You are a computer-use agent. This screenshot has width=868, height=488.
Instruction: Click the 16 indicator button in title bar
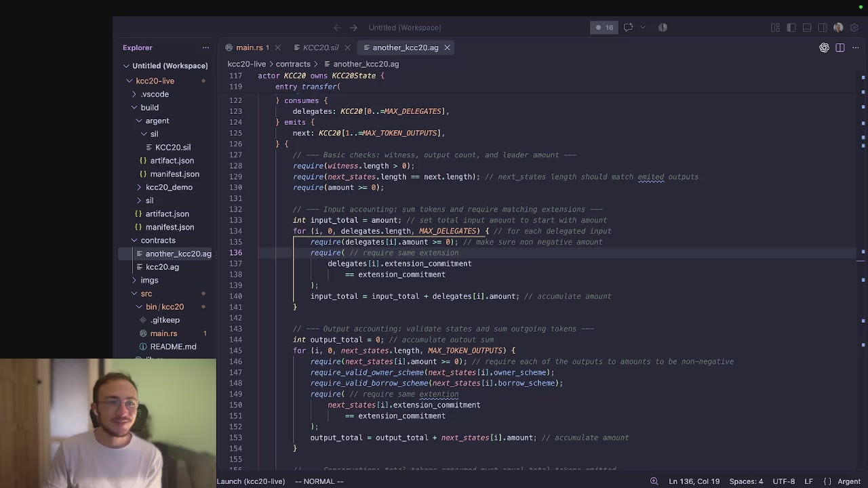(x=604, y=28)
